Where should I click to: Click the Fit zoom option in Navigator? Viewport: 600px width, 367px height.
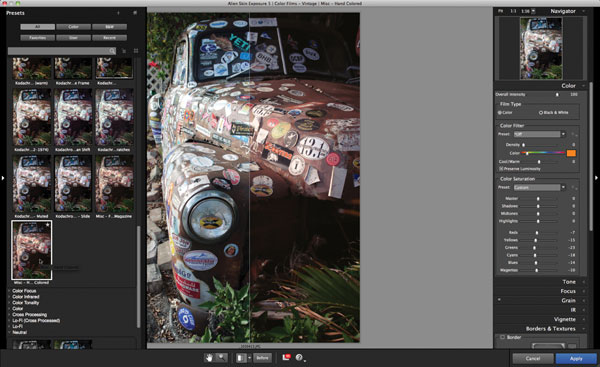pos(501,11)
